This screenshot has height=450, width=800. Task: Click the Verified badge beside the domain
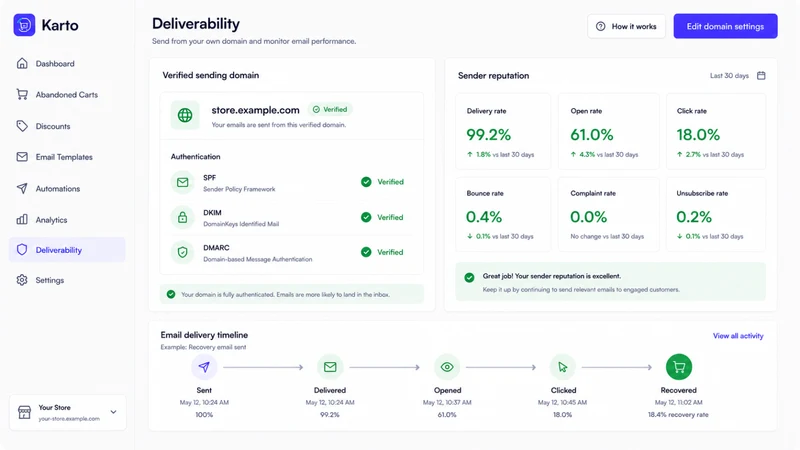tap(330, 109)
